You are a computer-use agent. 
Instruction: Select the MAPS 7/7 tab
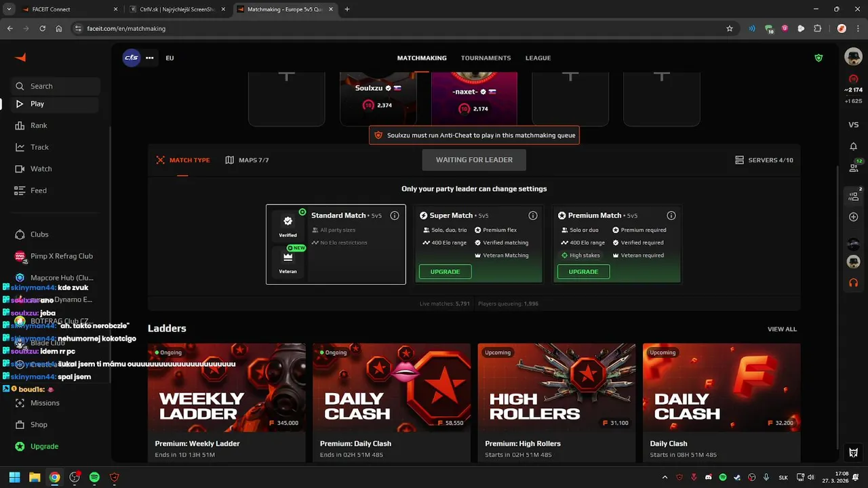click(x=248, y=160)
